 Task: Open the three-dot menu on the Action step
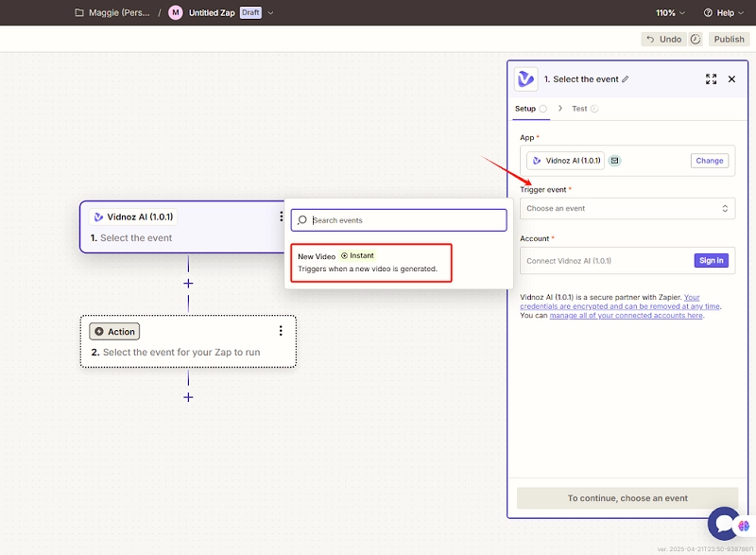pyautogui.click(x=281, y=331)
